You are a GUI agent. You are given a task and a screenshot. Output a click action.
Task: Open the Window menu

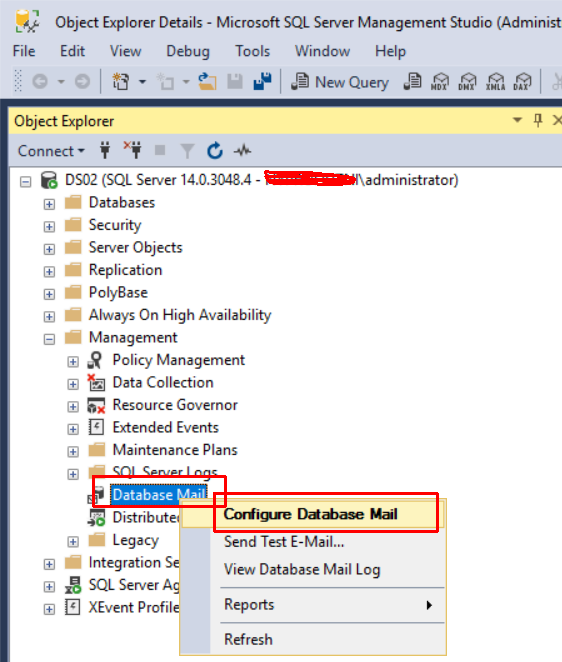tap(322, 51)
